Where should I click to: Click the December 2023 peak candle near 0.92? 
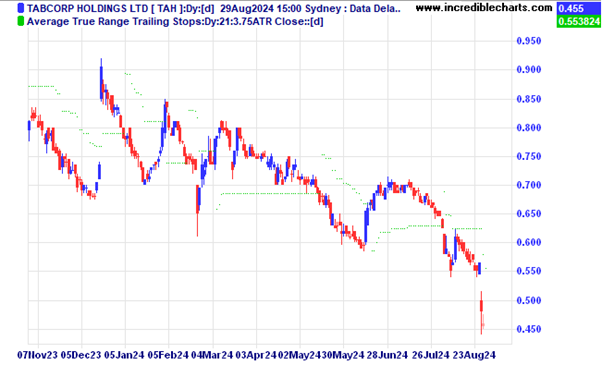point(101,81)
